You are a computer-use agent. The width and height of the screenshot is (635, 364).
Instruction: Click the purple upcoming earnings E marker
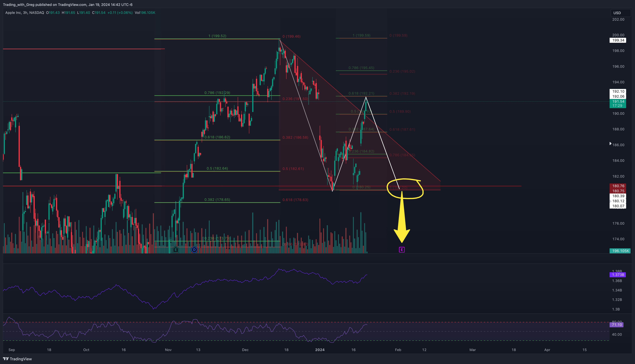tap(402, 250)
